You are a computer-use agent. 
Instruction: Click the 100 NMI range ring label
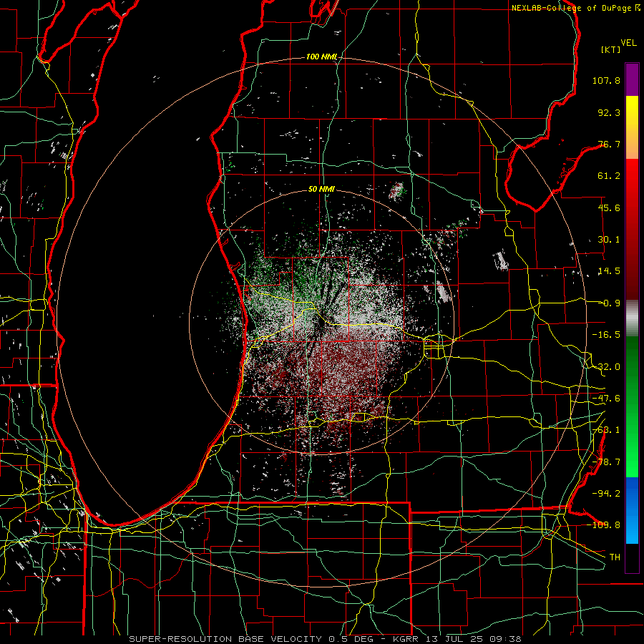(x=321, y=57)
